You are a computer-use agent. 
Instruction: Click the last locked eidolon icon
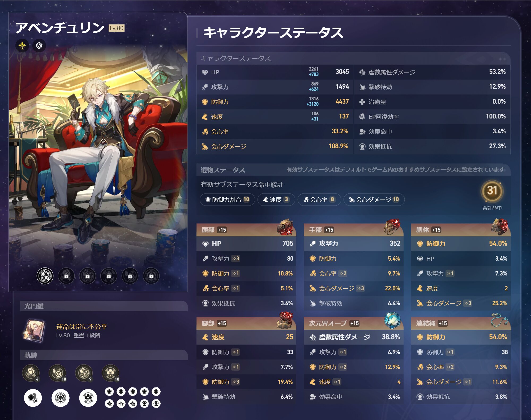coord(151,276)
